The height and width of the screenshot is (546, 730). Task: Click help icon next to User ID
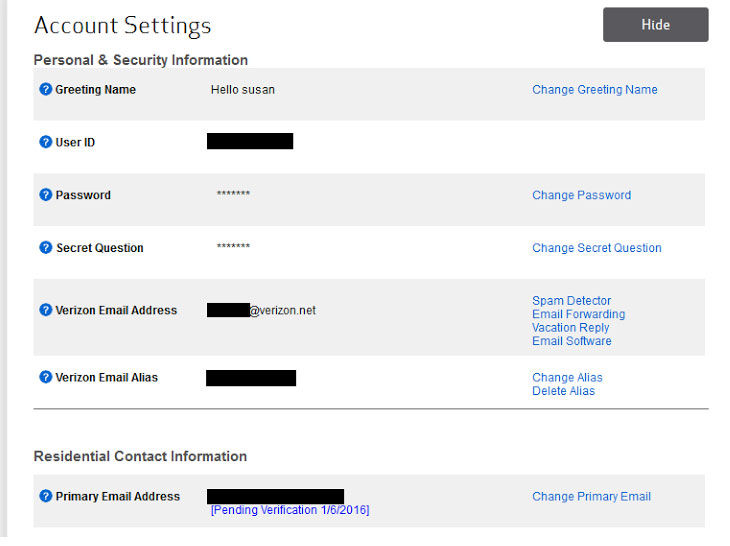[45, 142]
